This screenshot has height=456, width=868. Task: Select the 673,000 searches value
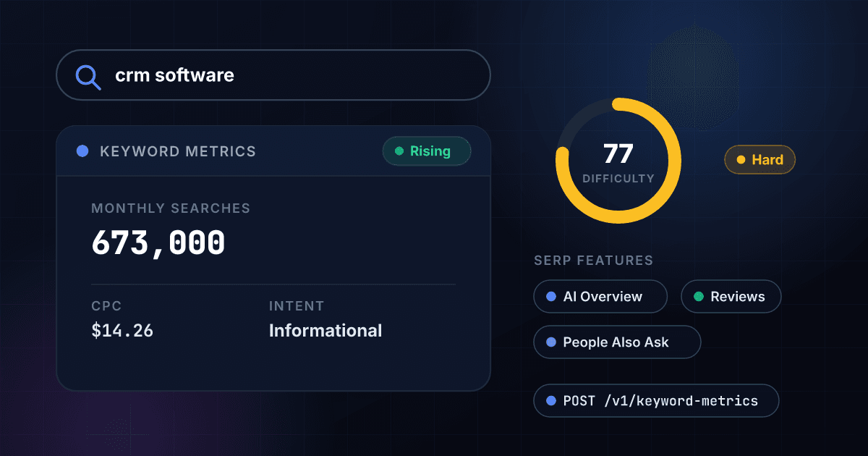click(158, 243)
